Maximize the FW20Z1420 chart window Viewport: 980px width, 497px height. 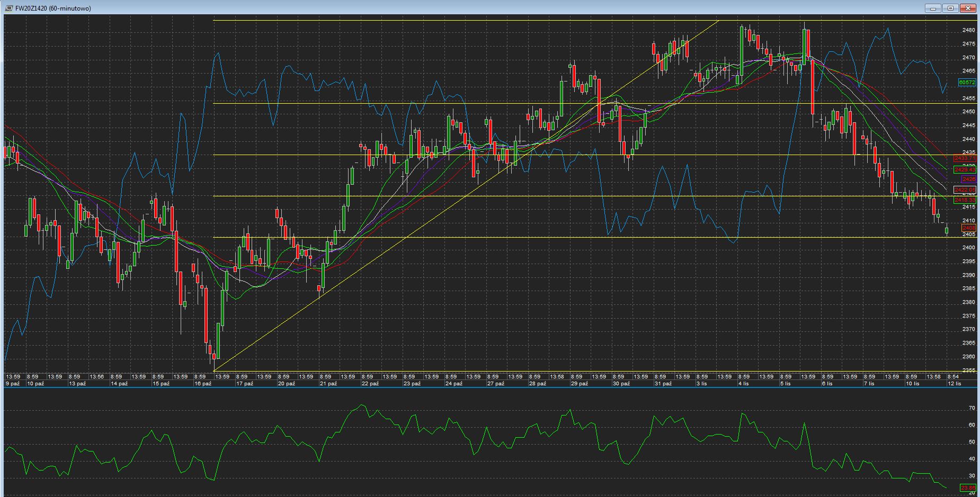point(950,8)
